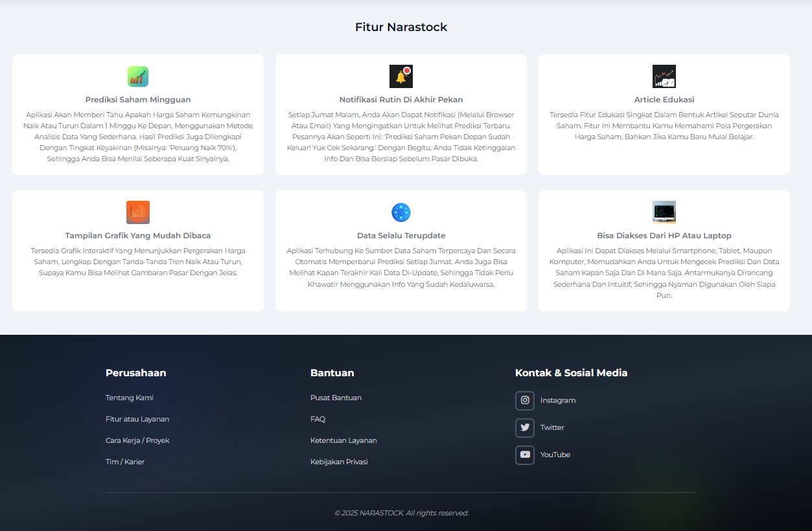This screenshot has height=531, width=812.
Task: Select the Data Selalu Terupdate feature card
Action: tap(400, 249)
